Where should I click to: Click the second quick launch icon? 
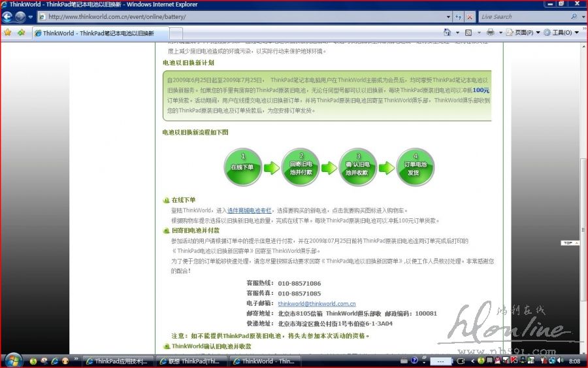[x=44, y=361]
